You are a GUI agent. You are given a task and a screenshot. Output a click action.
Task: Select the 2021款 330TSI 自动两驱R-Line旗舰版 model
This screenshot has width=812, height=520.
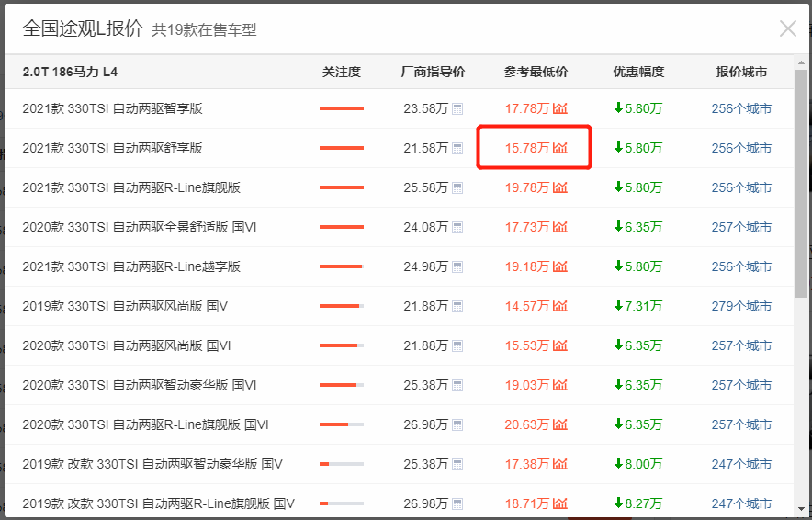coord(131,187)
